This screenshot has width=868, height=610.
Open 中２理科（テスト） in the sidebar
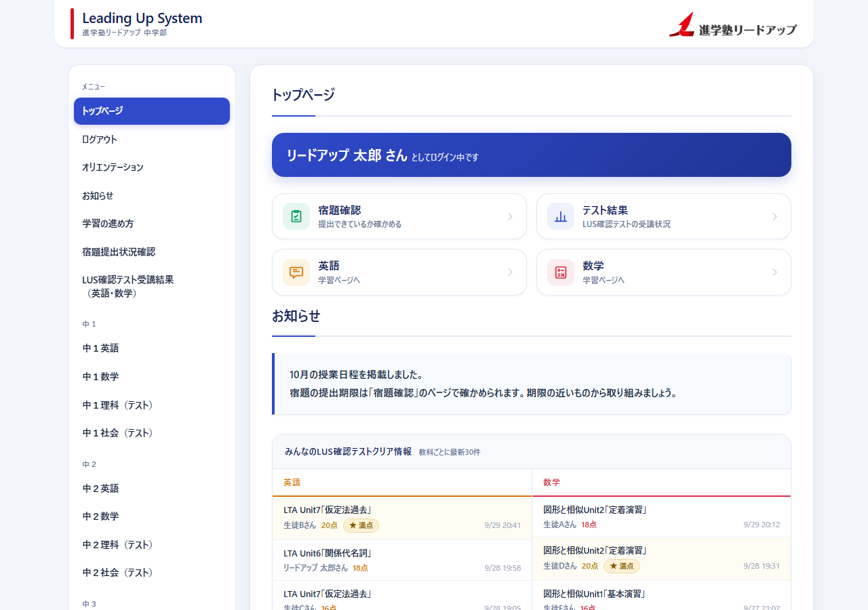[x=152, y=545]
